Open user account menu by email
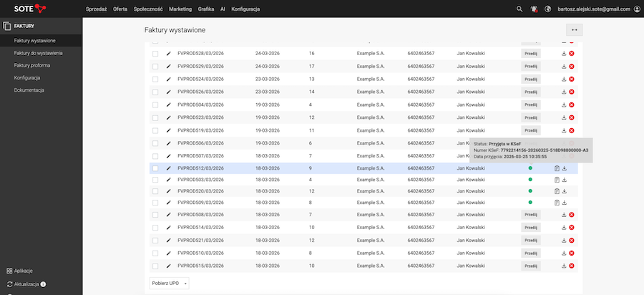The height and width of the screenshot is (295, 644). (600, 9)
